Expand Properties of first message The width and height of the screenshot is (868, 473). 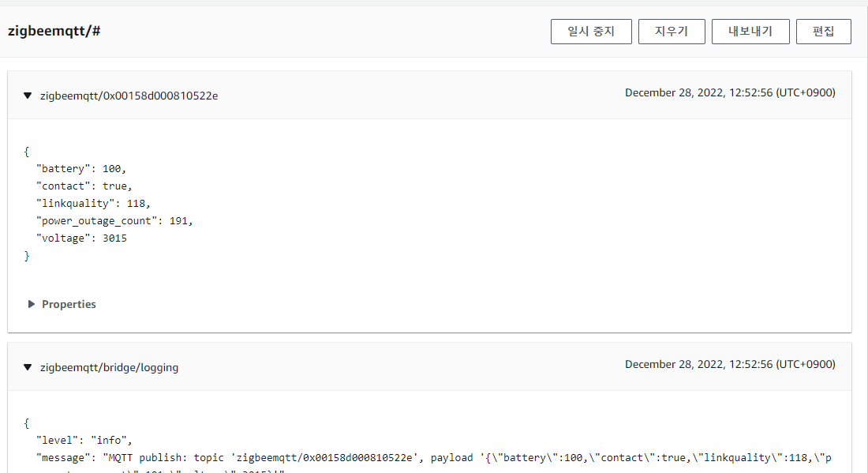[x=31, y=304]
